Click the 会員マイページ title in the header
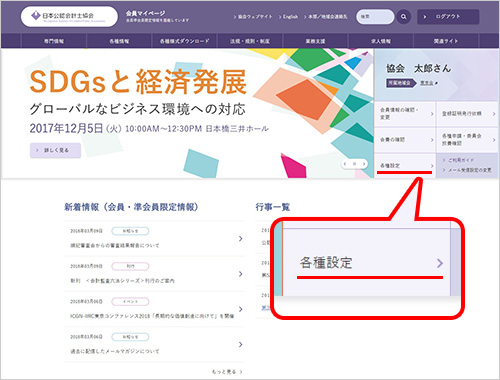The height and width of the screenshot is (380, 500). (x=145, y=13)
